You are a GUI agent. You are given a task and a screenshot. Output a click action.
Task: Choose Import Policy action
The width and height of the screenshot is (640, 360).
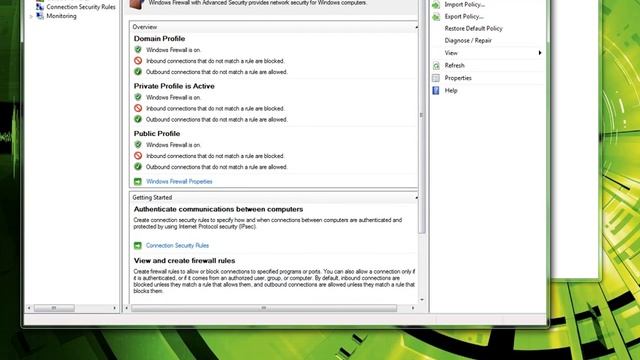(464, 4)
